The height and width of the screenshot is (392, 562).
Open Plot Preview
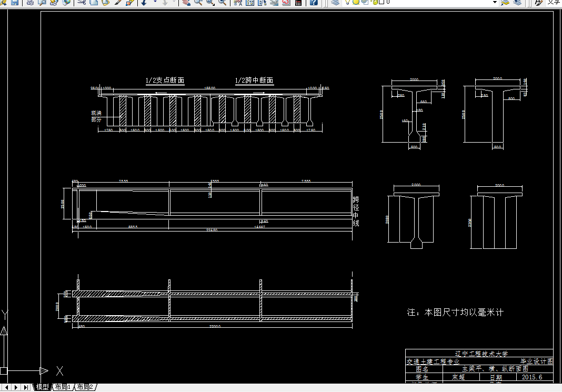point(42,3)
